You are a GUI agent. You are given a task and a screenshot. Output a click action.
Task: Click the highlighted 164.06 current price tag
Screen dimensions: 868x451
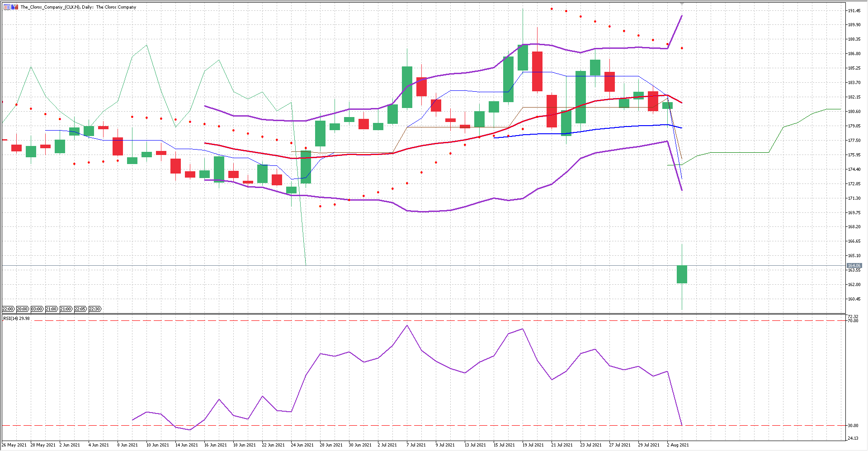[x=854, y=266]
